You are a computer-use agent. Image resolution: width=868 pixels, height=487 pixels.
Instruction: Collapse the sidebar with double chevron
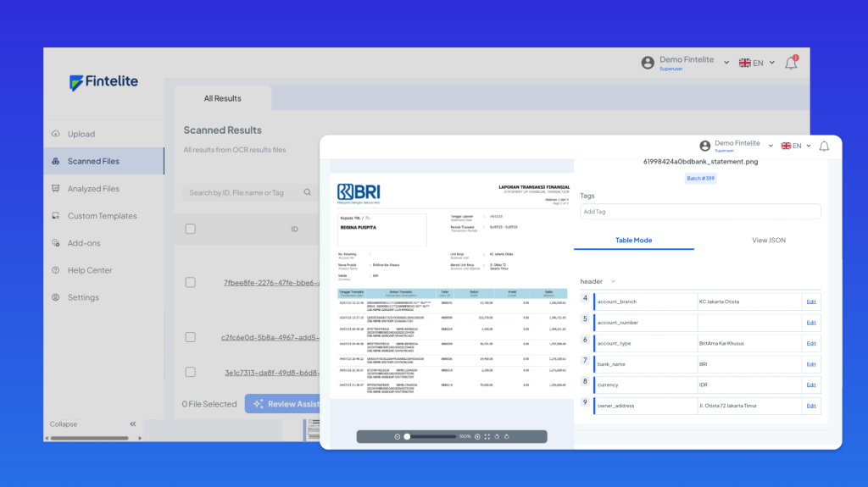(132, 423)
